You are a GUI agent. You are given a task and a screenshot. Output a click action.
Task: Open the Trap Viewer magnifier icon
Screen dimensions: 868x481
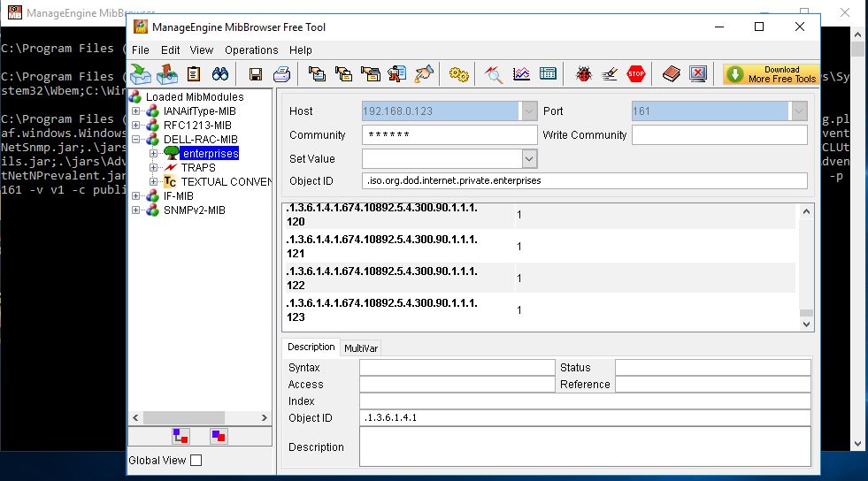494,74
